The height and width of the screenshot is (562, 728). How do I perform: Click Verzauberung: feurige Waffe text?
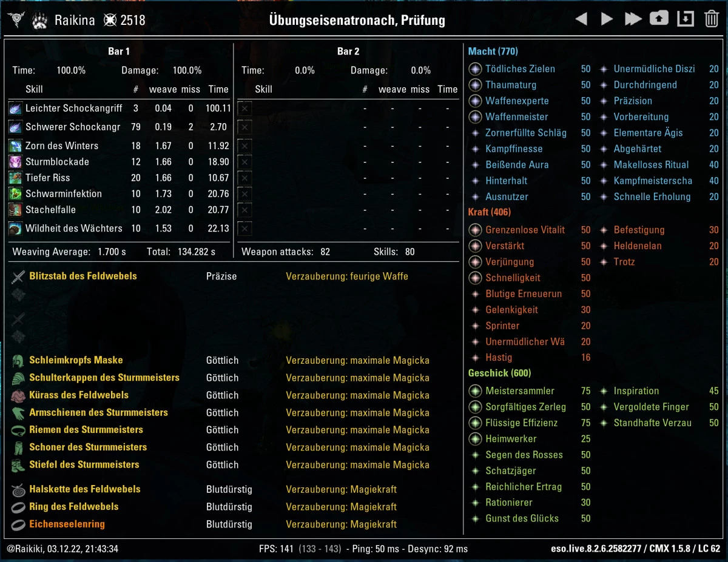pos(347,276)
